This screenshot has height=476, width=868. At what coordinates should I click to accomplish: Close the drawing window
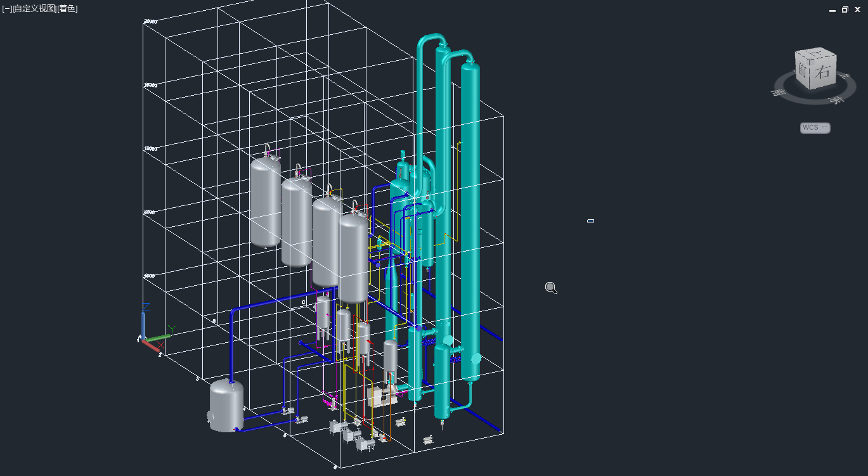click(x=857, y=10)
